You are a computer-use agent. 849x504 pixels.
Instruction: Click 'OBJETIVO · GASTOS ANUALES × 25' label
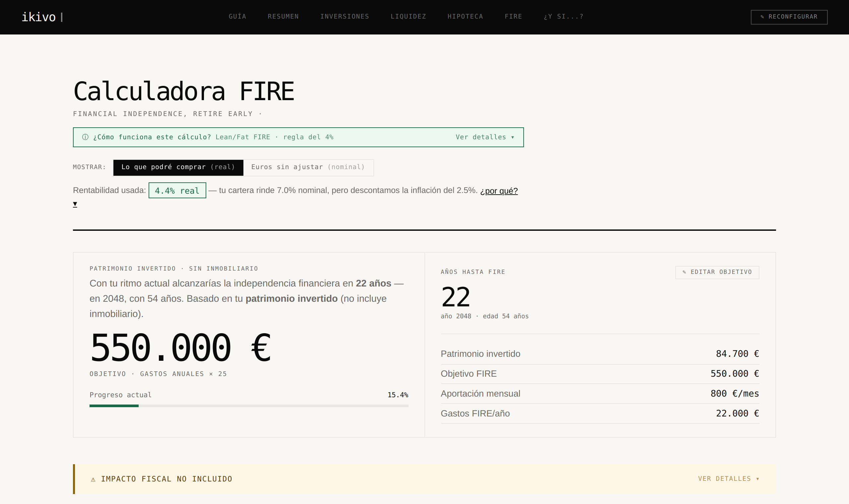(x=158, y=374)
